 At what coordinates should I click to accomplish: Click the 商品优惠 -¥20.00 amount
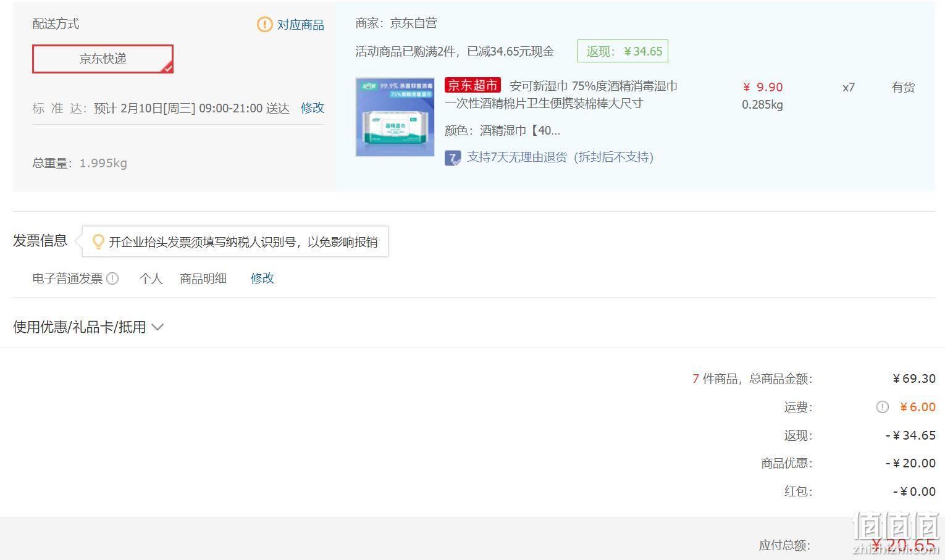pyautogui.click(x=910, y=463)
